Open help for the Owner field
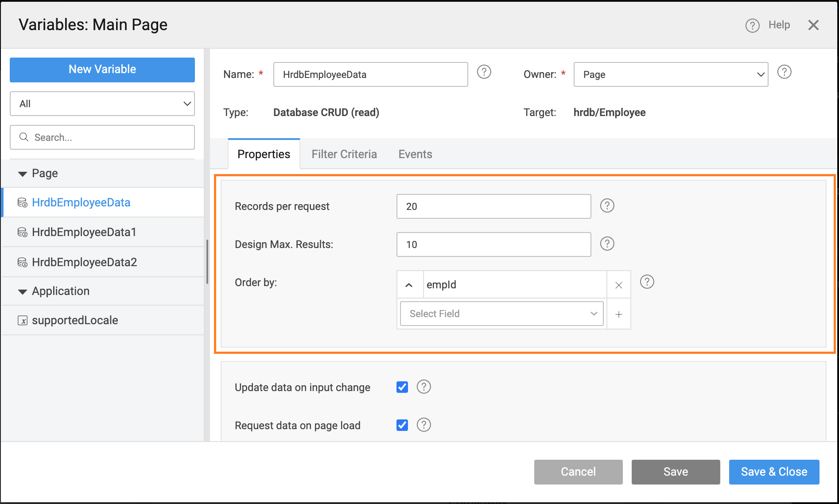This screenshot has width=839, height=504. click(784, 72)
